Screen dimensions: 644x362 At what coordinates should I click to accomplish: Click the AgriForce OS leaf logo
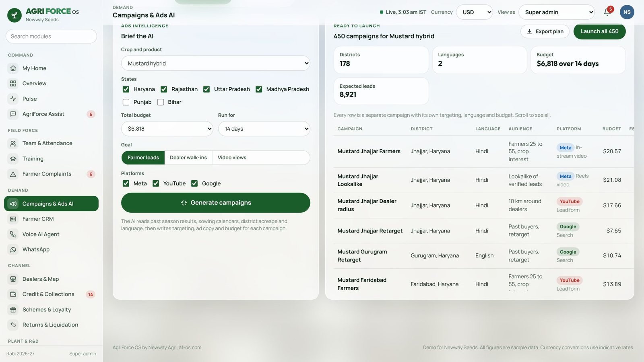coord(14,15)
